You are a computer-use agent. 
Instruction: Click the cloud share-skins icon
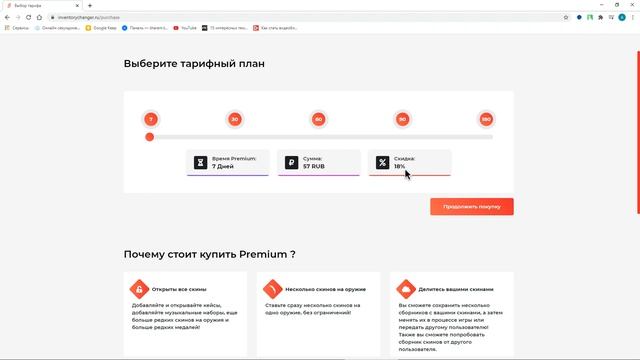click(x=406, y=289)
